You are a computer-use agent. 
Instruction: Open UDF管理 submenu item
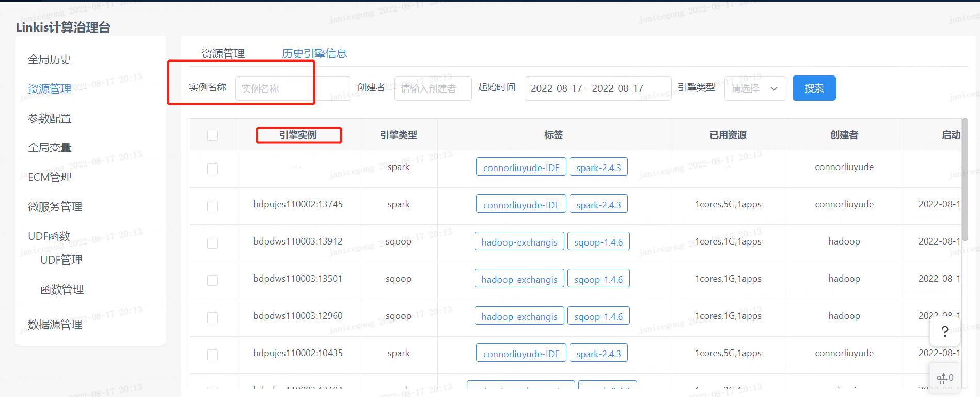[61, 260]
